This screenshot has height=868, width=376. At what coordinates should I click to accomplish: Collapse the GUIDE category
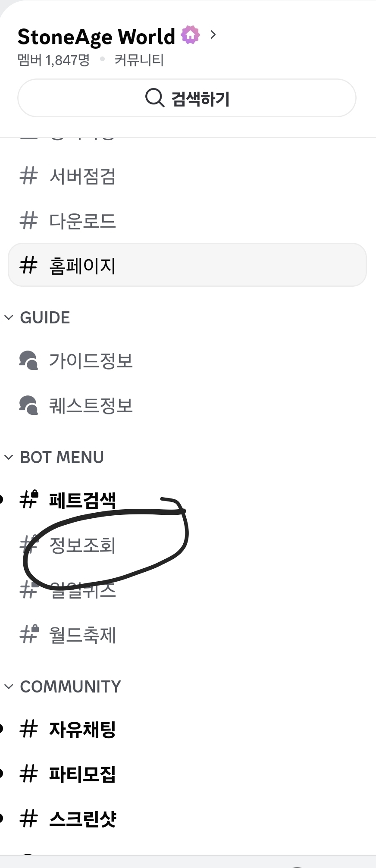point(9,318)
